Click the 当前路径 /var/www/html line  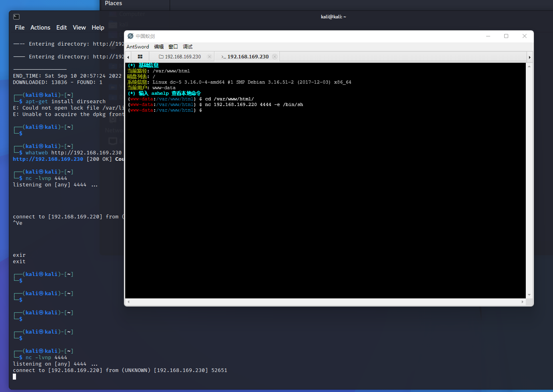pyautogui.click(x=158, y=71)
